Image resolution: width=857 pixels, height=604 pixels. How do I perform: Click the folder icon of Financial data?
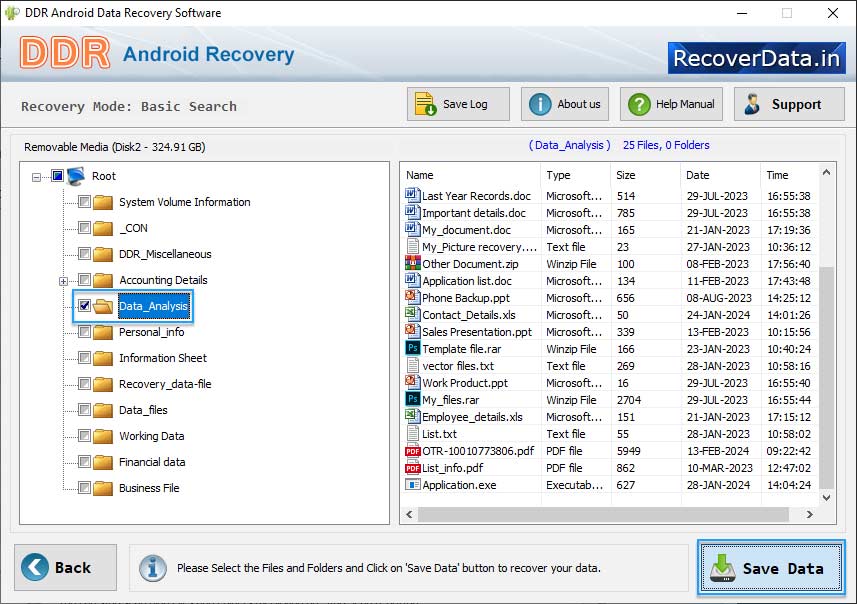pyautogui.click(x=103, y=462)
